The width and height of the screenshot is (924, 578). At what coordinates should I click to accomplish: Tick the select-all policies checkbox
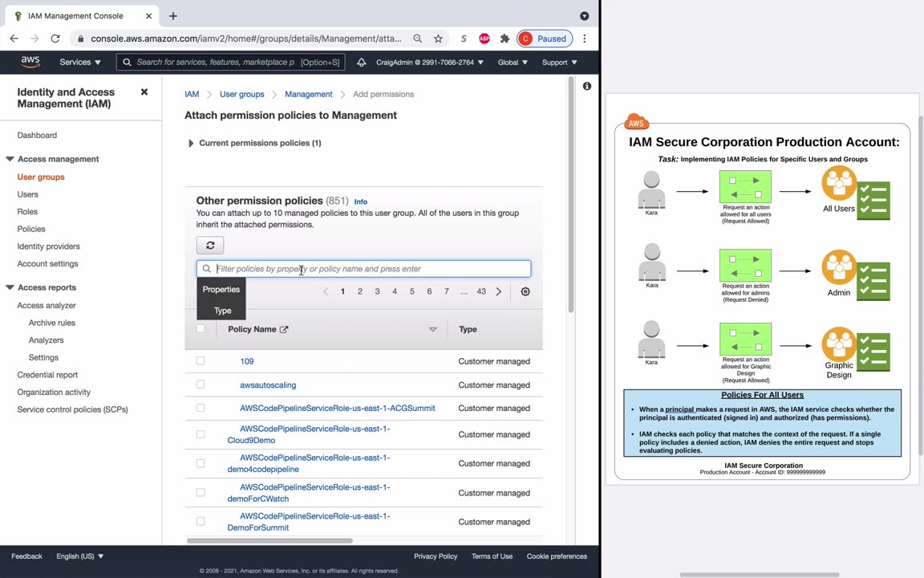pyautogui.click(x=201, y=328)
